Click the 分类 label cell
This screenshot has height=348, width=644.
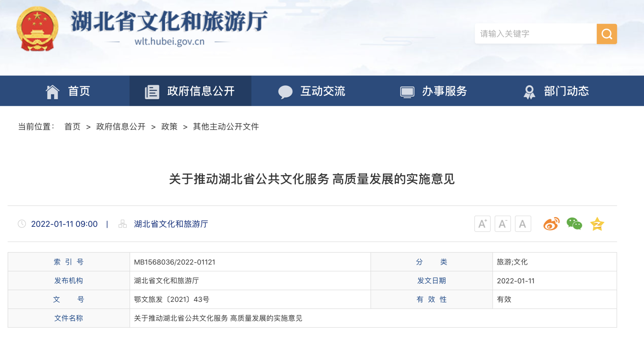click(x=432, y=262)
